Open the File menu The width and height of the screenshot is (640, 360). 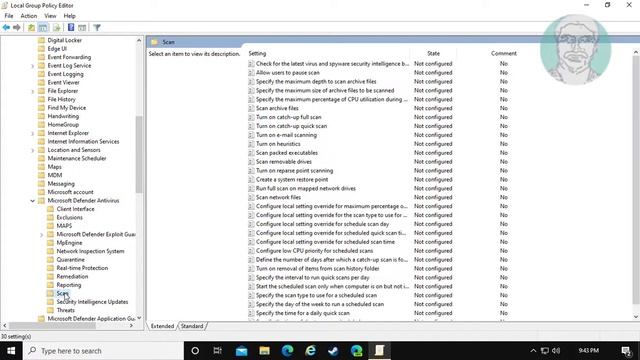pyautogui.click(x=9, y=16)
